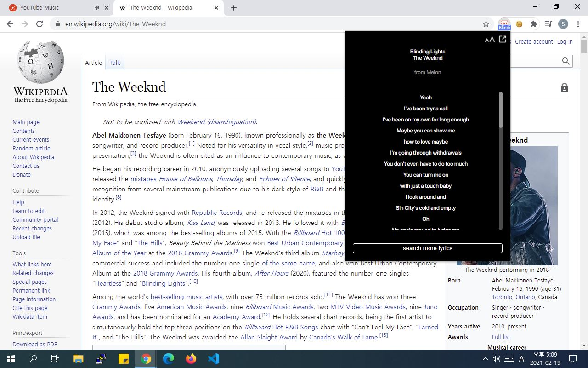This screenshot has height=368, width=588.
Task: Open the Donate link in sidebar
Action: click(x=22, y=174)
